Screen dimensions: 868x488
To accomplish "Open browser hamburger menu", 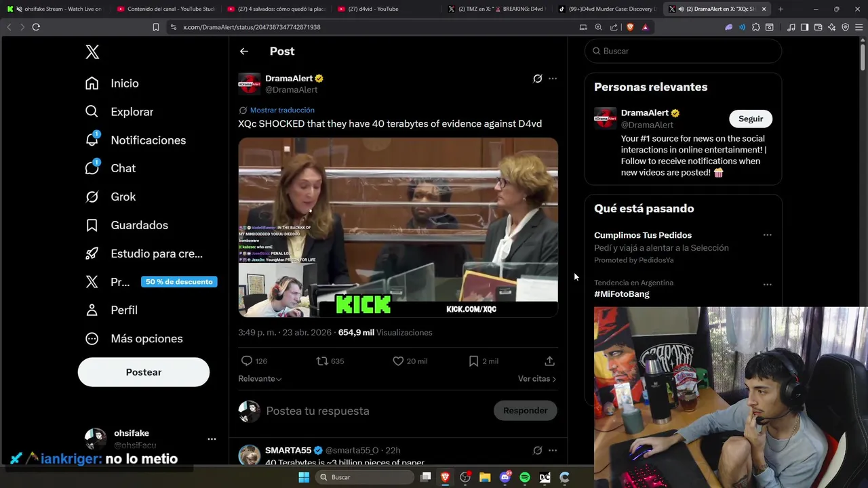I will click(859, 27).
